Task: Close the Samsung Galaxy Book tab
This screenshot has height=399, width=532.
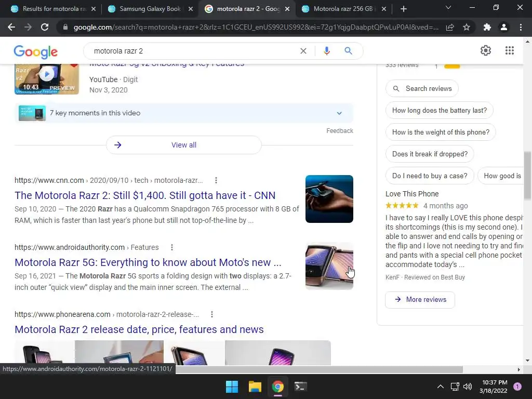Action: coord(191,9)
